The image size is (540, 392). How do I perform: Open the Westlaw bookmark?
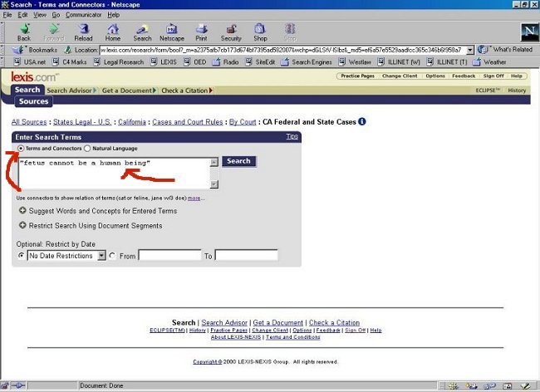click(355, 62)
